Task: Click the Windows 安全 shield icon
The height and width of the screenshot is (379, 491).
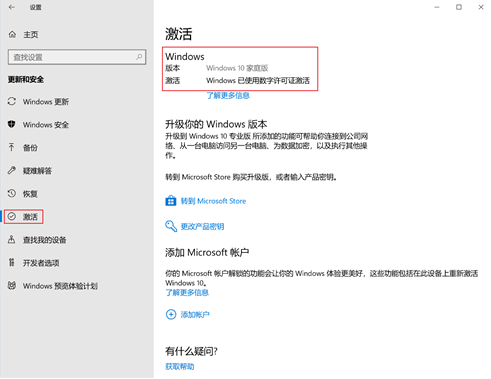Action: (x=12, y=124)
